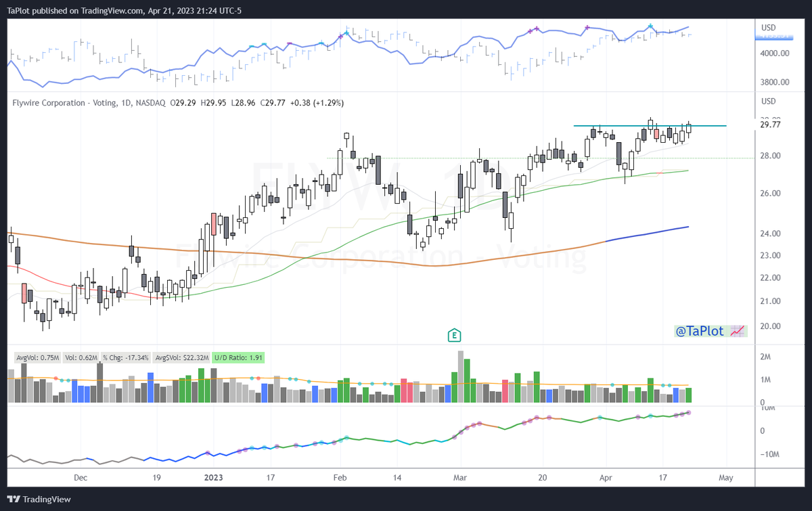Select the USD label on the main price scale
The width and height of the screenshot is (812, 511).
pos(768,99)
